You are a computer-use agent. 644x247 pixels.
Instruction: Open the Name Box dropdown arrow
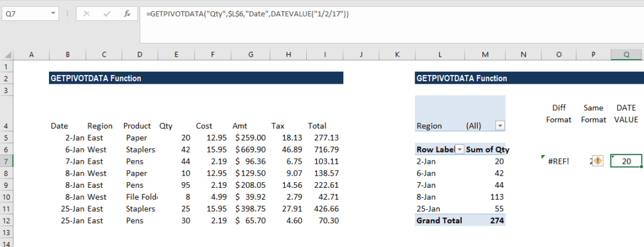53,14
